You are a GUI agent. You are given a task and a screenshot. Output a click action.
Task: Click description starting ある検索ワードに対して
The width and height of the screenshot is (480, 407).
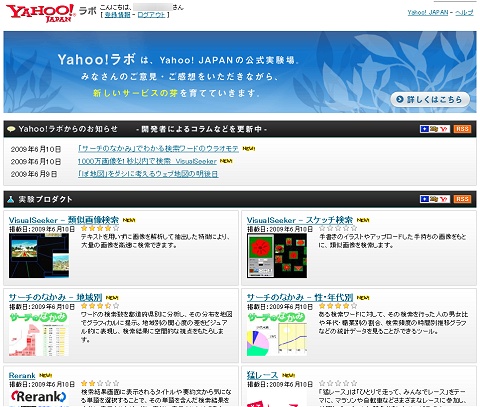pyautogui.click(x=393, y=323)
